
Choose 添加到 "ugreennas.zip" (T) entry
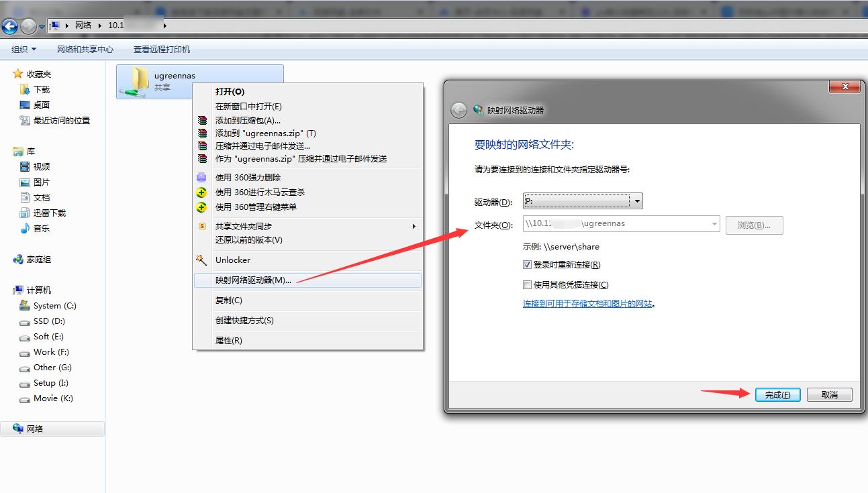(x=308, y=133)
